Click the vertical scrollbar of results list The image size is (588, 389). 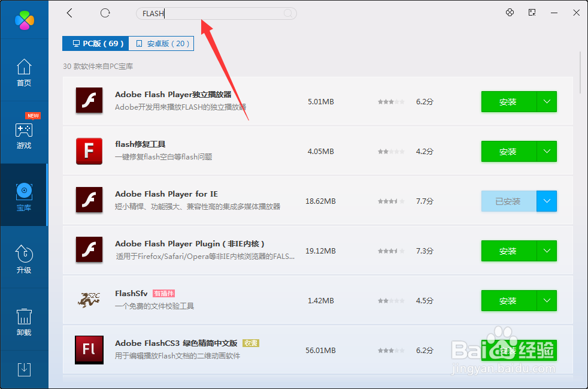(580, 71)
